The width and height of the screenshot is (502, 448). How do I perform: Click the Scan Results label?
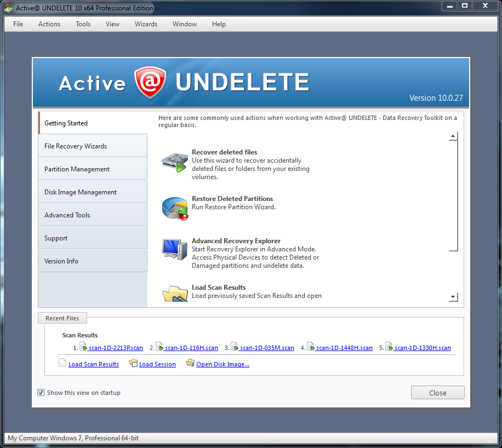79,335
